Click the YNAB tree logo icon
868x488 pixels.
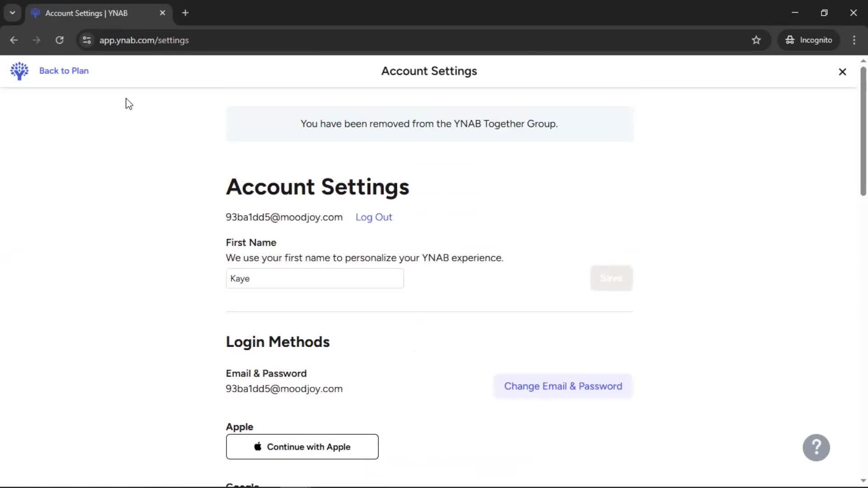tap(19, 71)
